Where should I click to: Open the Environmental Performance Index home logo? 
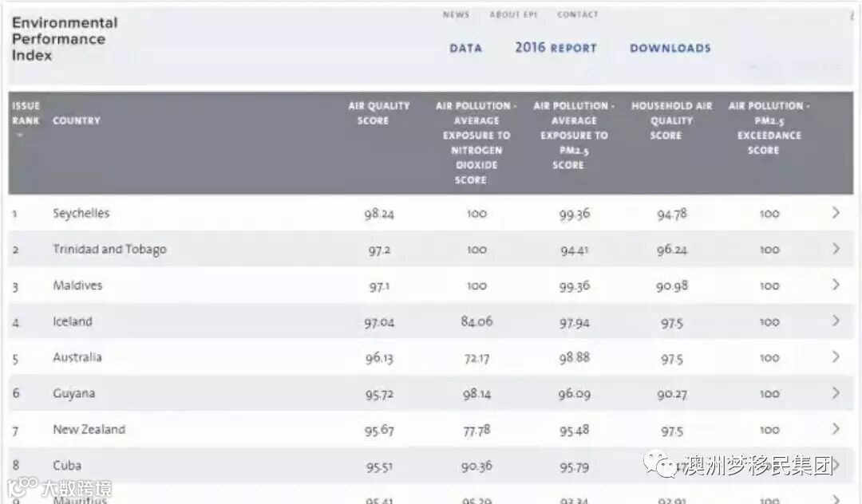coord(65,39)
